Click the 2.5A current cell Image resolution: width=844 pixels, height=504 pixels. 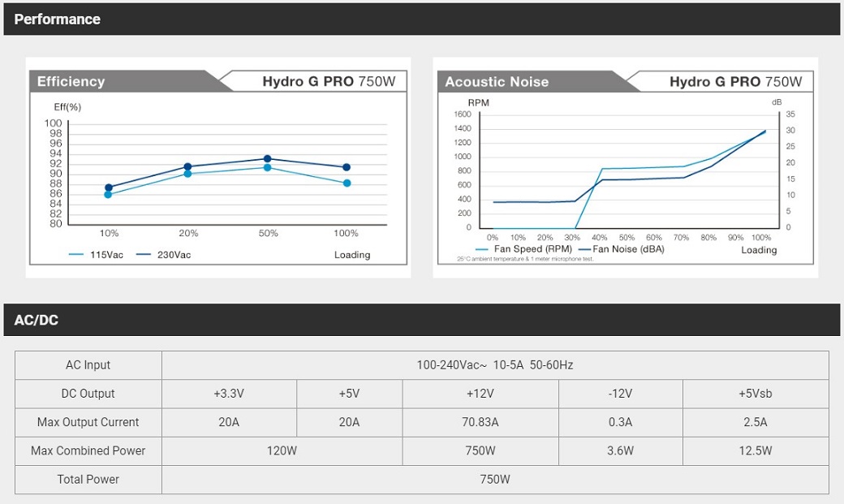tap(756, 422)
